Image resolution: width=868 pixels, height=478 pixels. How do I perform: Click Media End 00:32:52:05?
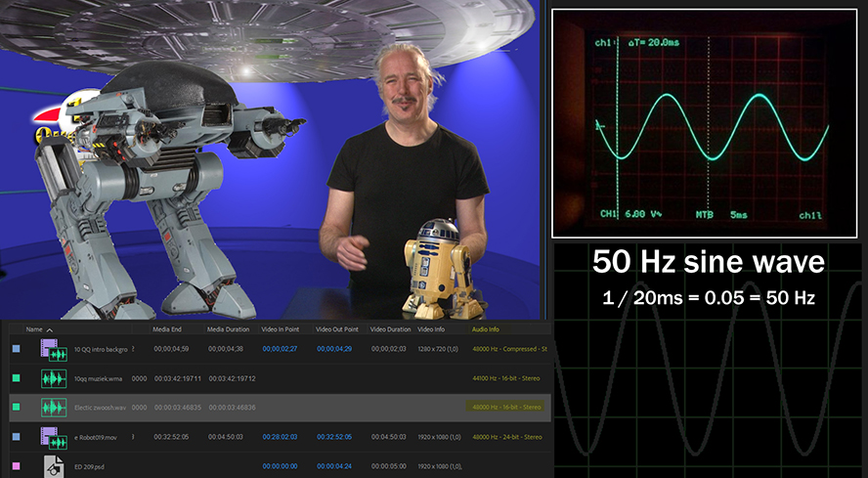click(x=171, y=437)
